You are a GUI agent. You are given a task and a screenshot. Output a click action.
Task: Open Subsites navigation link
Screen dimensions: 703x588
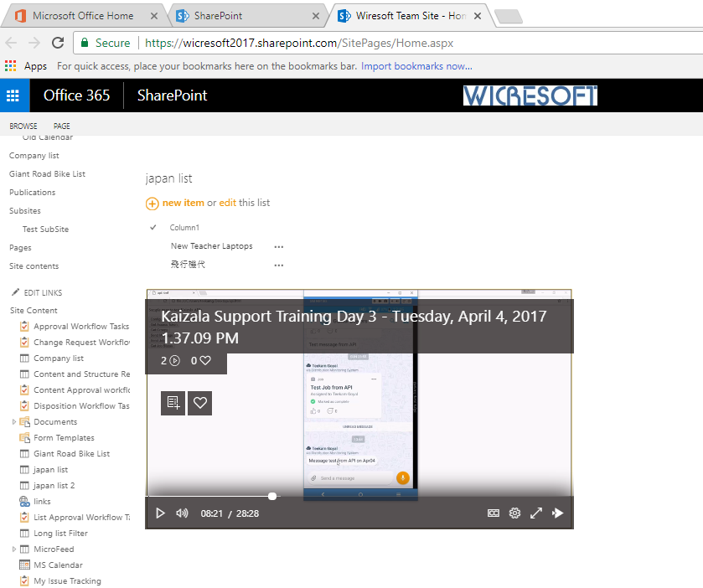coord(25,210)
